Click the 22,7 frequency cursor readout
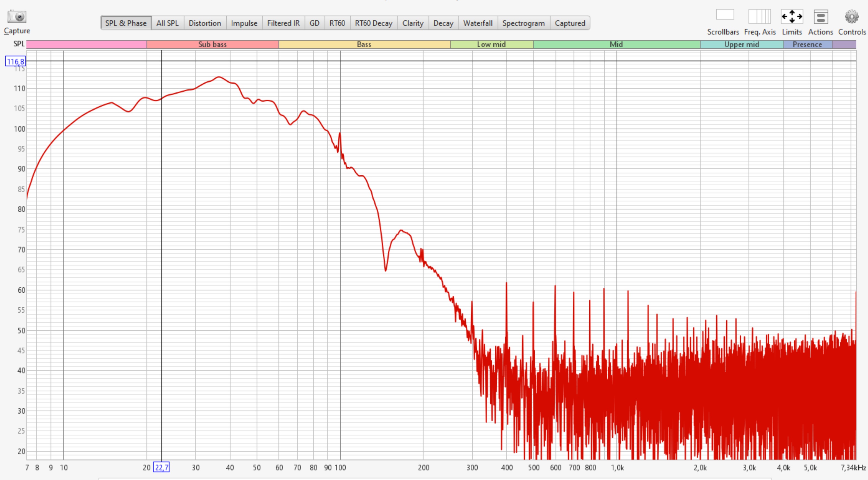 pyautogui.click(x=161, y=467)
